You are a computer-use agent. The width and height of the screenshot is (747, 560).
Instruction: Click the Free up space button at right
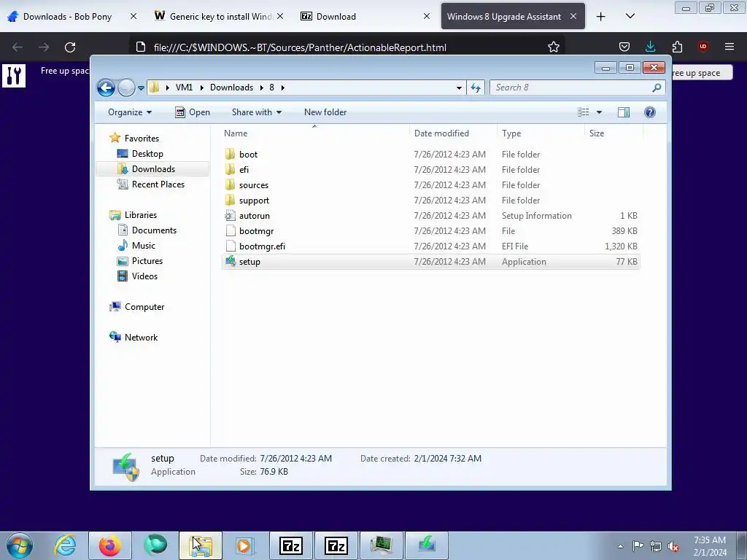tap(701, 73)
